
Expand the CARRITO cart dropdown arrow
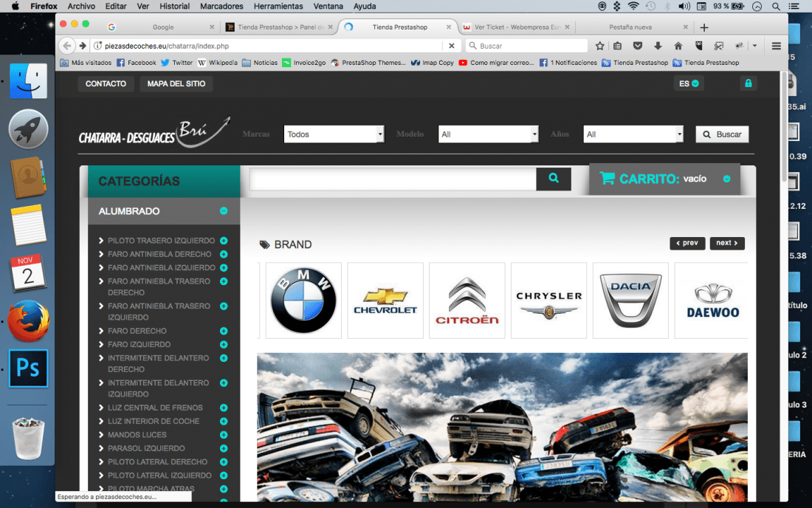[726, 179]
